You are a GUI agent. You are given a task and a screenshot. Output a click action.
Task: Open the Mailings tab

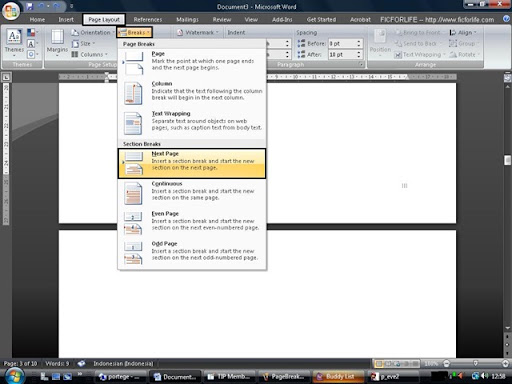187,20
